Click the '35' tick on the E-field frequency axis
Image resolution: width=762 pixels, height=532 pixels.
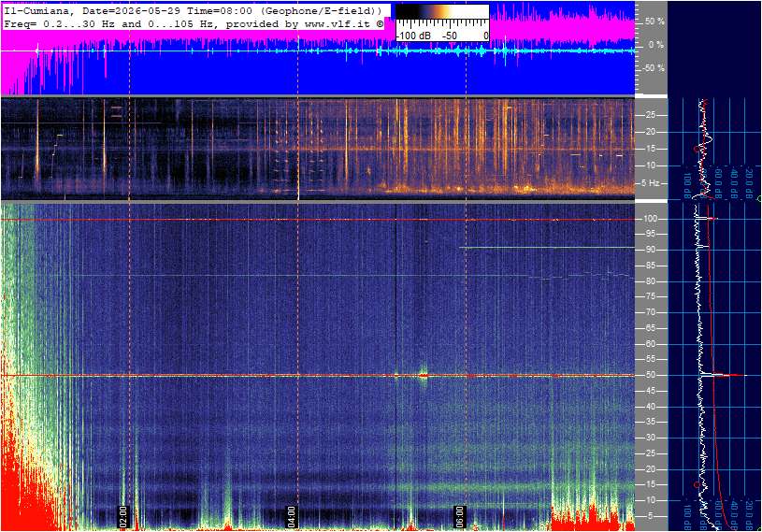tap(650, 423)
